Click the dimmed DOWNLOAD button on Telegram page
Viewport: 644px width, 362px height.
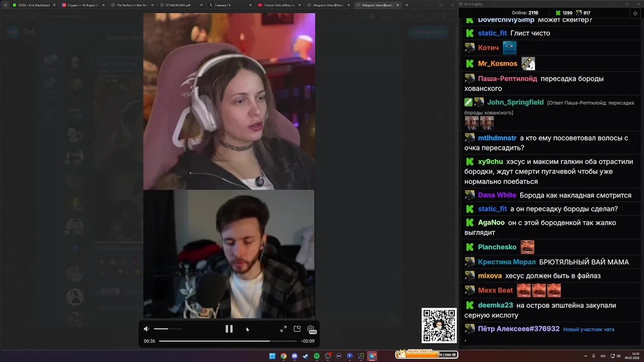[428, 32]
